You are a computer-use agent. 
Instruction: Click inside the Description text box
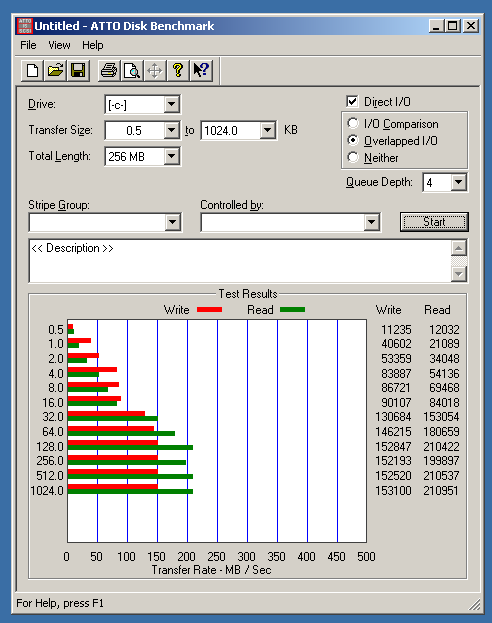[x=240, y=261]
